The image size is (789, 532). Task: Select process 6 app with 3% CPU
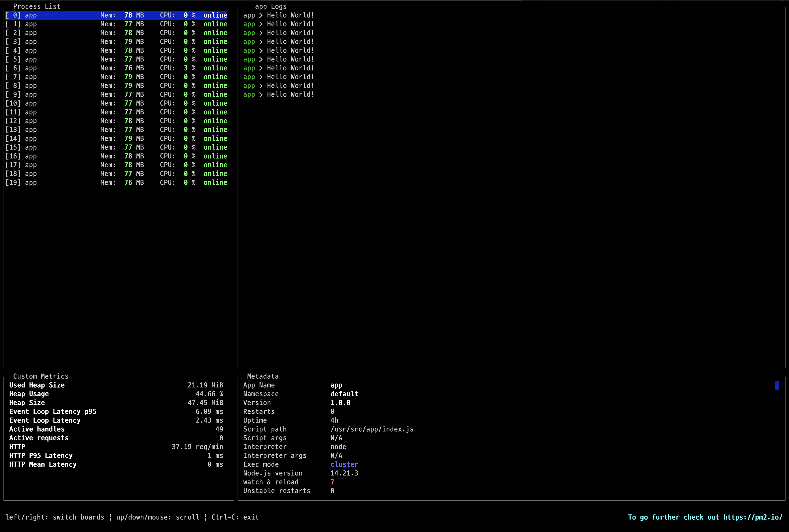pos(115,68)
